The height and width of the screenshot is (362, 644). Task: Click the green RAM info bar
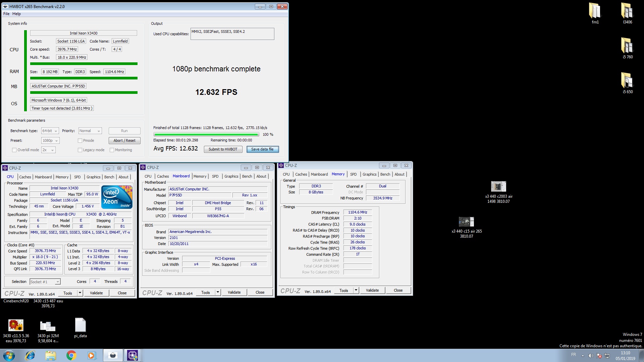(x=84, y=78)
